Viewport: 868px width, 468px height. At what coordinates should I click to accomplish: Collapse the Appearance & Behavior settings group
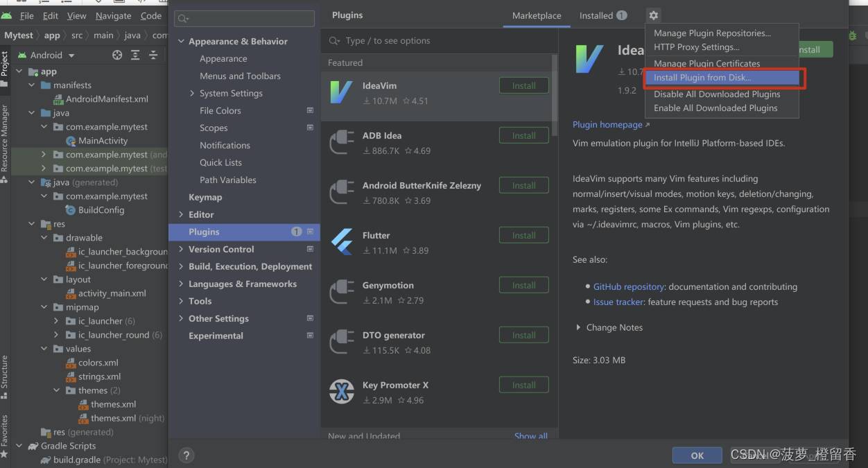[182, 42]
